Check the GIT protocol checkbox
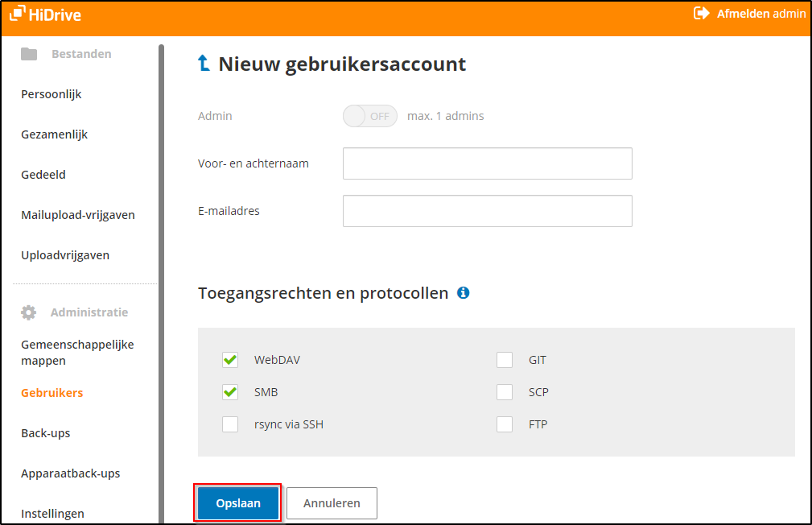The image size is (812, 525). [505, 360]
